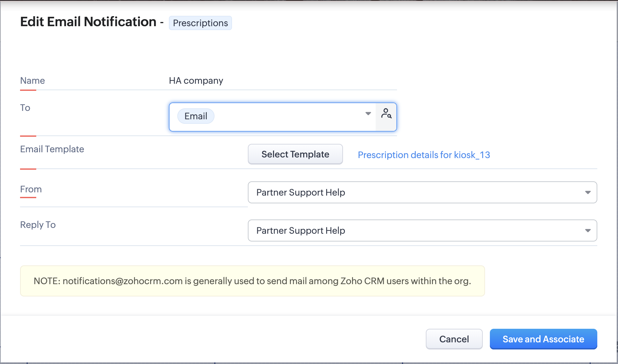The height and width of the screenshot is (364, 618).
Task: Click Save and Associate
Action: (x=543, y=339)
